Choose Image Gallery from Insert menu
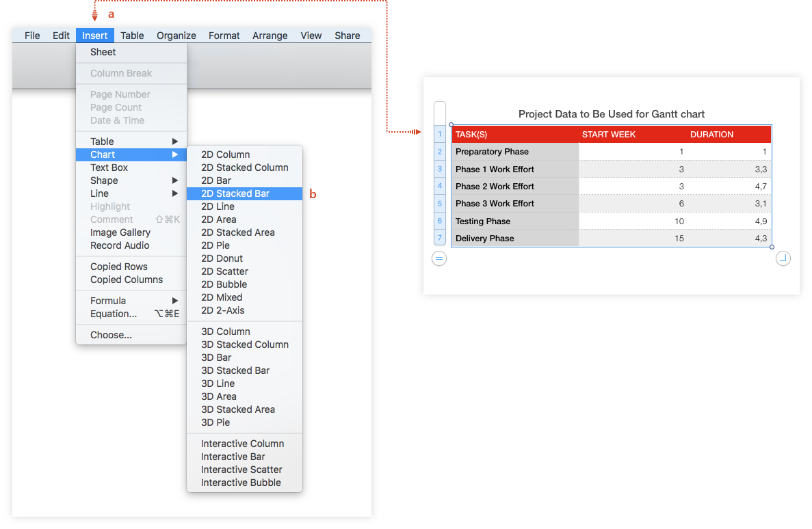This screenshot has width=812, height=529. click(120, 232)
